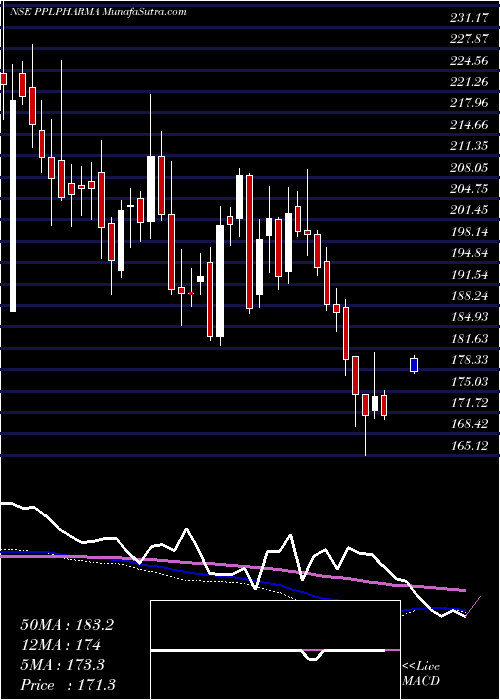Click the 184.93 price axis label
The height and width of the screenshot is (700, 500).
468,317
